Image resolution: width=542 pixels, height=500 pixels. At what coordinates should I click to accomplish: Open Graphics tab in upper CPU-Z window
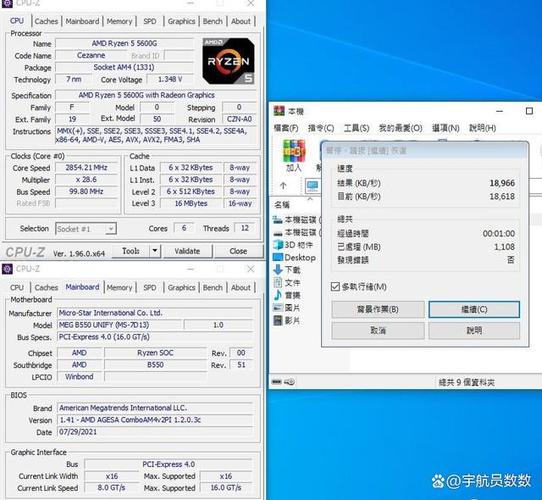tap(181, 21)
